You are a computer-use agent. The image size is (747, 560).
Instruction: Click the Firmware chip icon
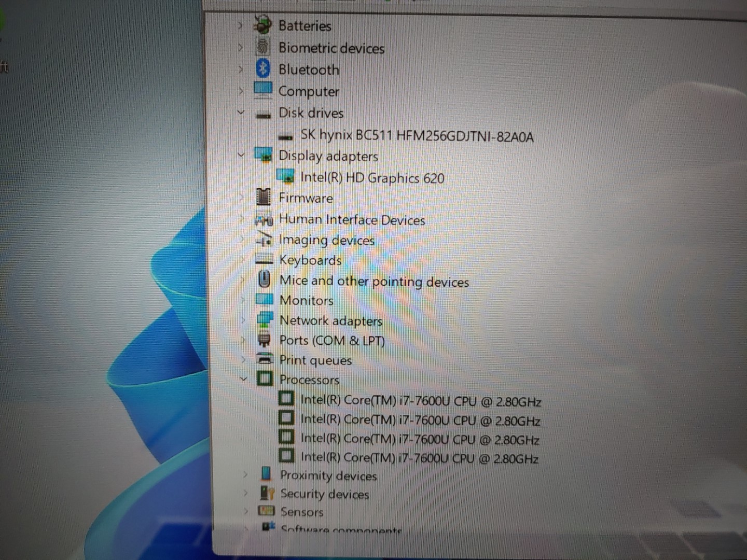click(264, 197)
